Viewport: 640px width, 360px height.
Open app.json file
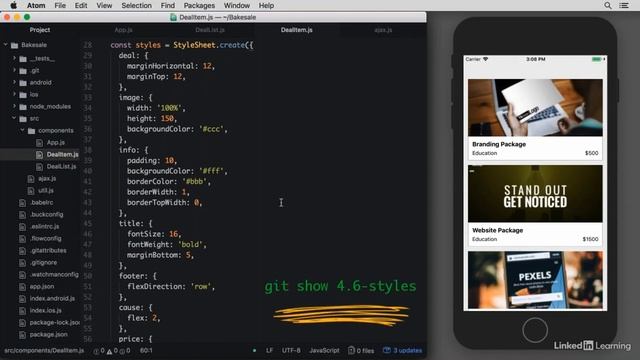(42, 287)
